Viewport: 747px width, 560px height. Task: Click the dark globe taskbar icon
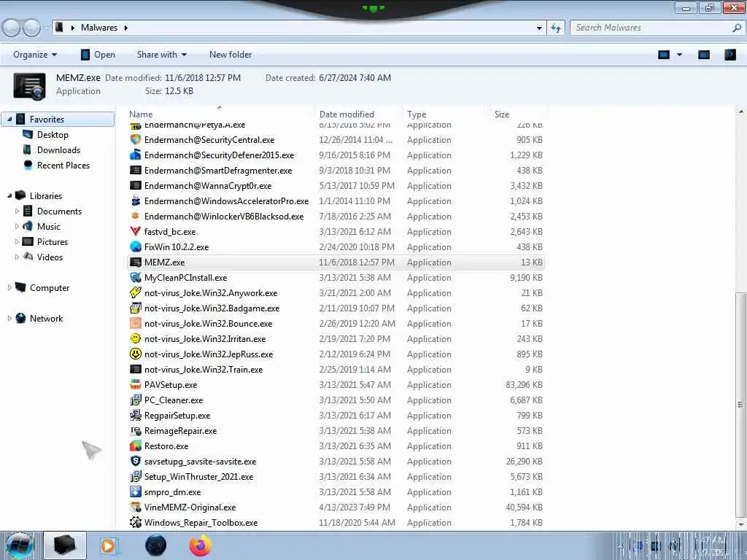(x=156, y=545)
